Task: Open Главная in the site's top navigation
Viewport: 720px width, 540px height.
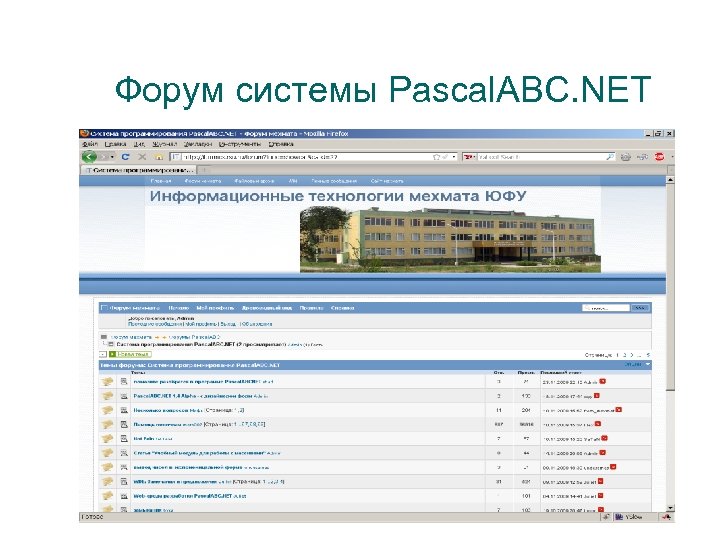Action: (161, 181)
